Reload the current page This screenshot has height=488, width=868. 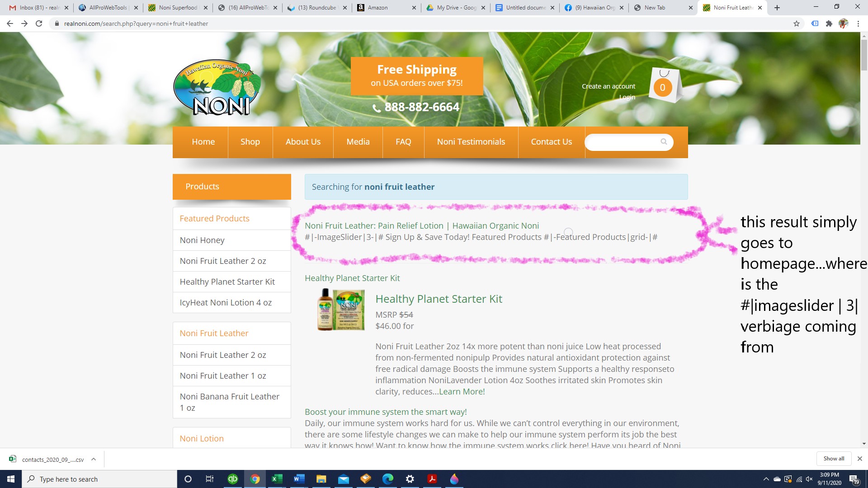click(39, 23)
